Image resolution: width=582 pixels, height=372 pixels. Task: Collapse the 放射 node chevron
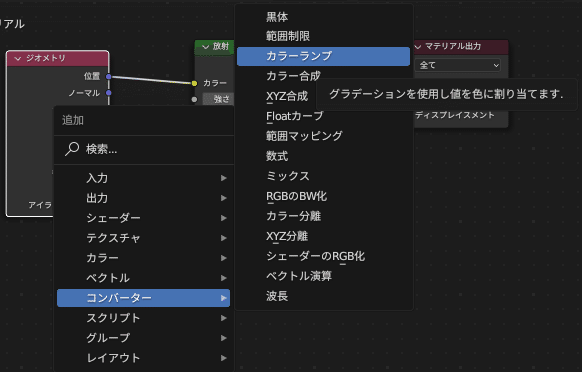point(205,47)
